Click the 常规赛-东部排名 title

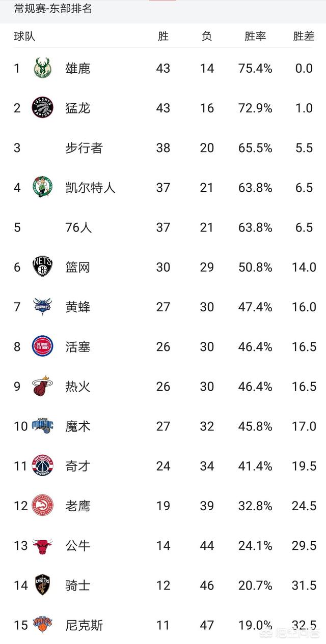click(x=53, y=9)
